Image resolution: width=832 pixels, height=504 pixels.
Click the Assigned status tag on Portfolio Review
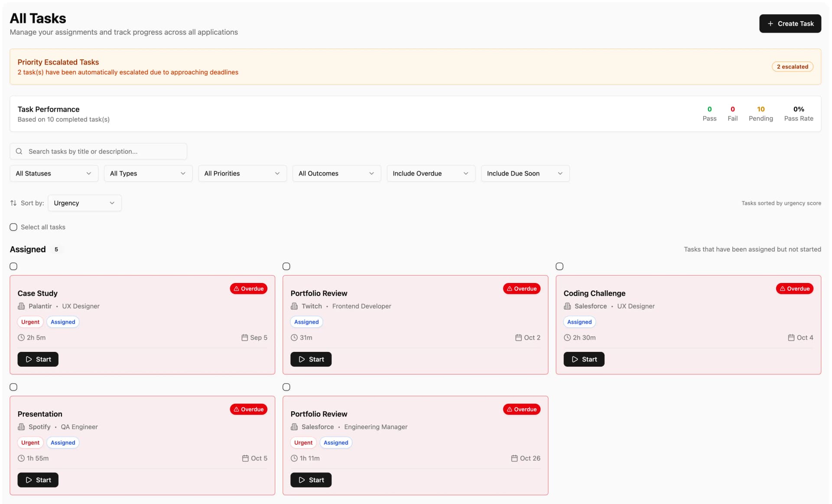click(x=306, y=322)
